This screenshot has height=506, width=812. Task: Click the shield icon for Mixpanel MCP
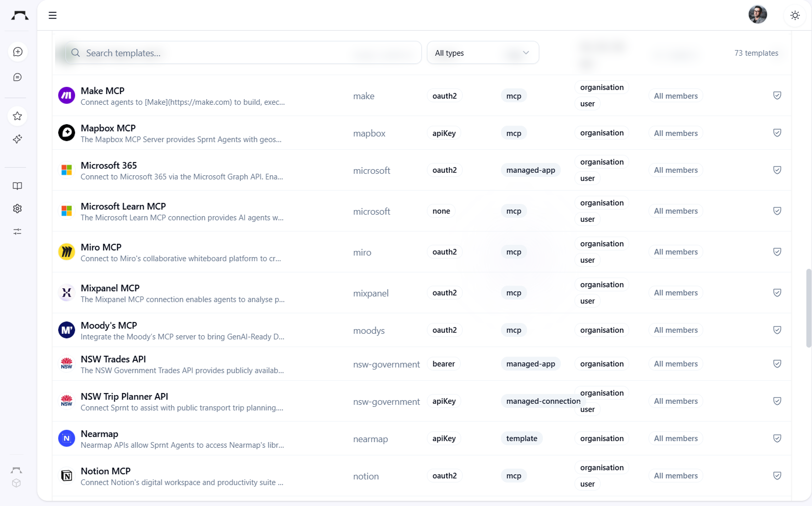(777, 293)
